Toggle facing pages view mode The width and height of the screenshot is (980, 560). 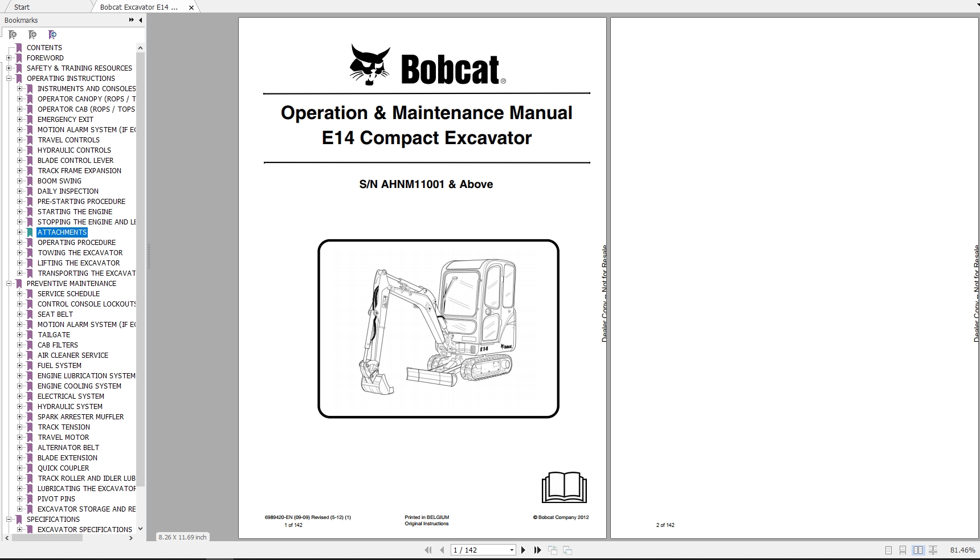coord(918,550)
